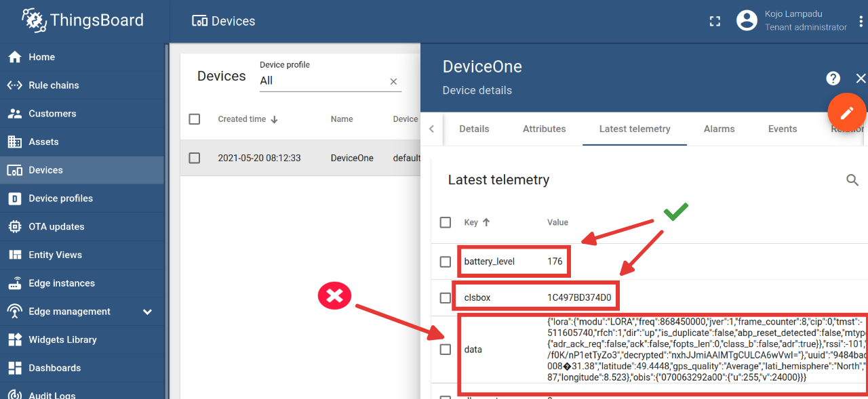868x399 pixels.
Task: Open Edge instances page
Action: (81, 283)
